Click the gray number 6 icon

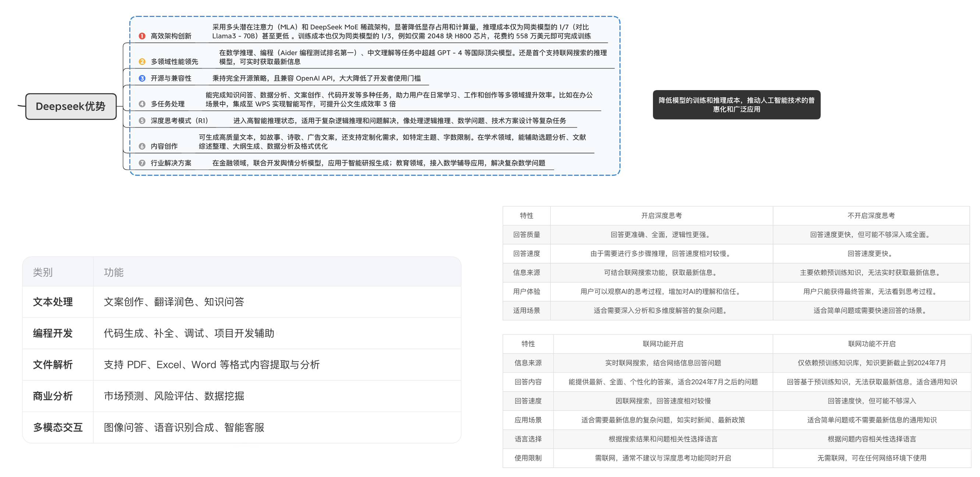(142, 146)
